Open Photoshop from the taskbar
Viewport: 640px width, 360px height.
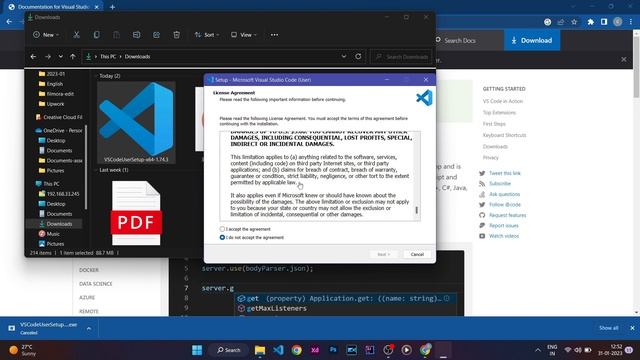tap(333, 350)
